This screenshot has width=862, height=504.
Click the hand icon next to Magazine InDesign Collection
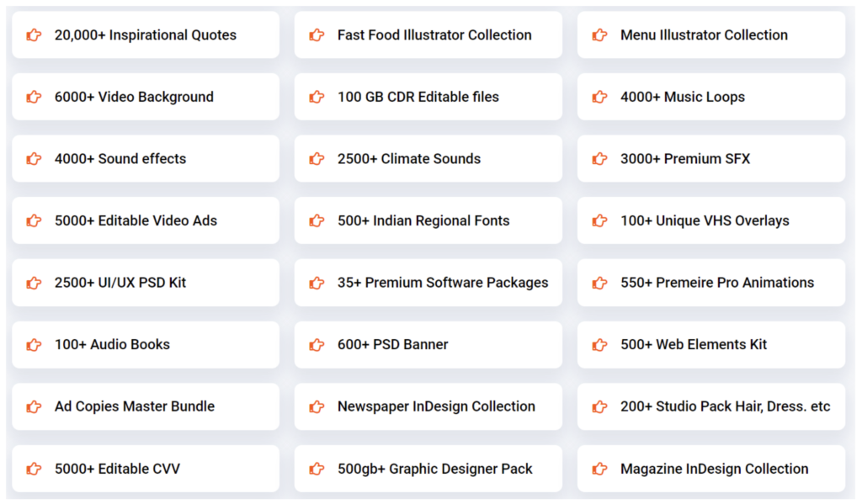pyautogui.click(x=599, y=470)
